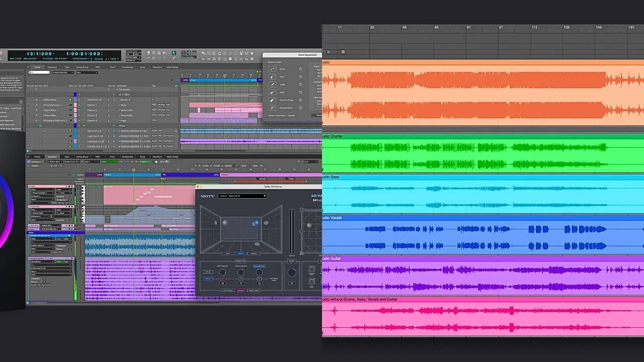Select the Ensemble Strings icon in Stem Separation
The width and height of the screenshot is (644, 362).
[272, 100]
